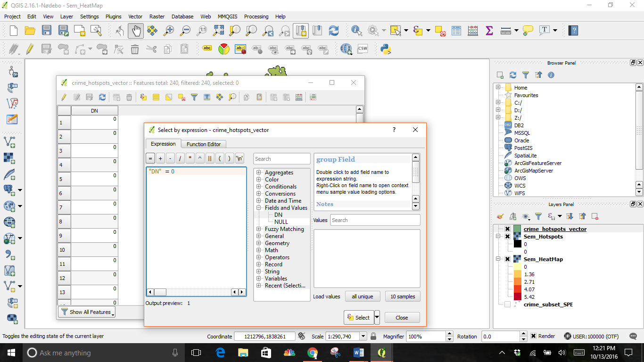Expand the Aggregates function group
The image size is (644, 362).
259,173
